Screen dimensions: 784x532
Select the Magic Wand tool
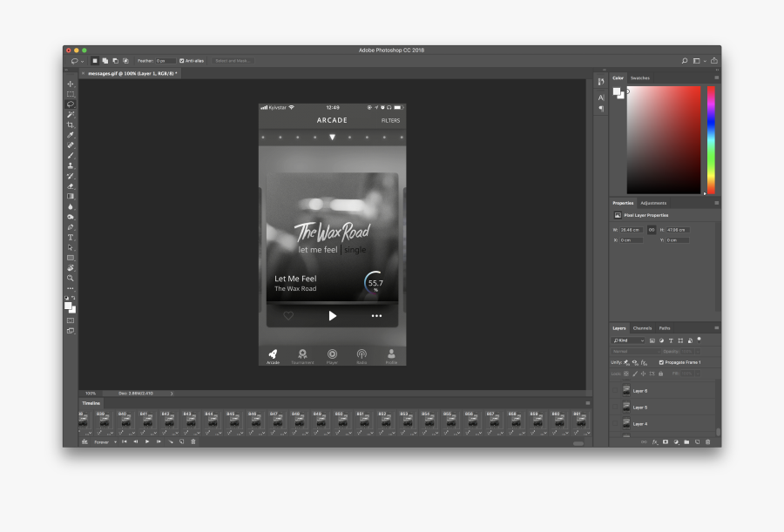[x=71, y=114]
